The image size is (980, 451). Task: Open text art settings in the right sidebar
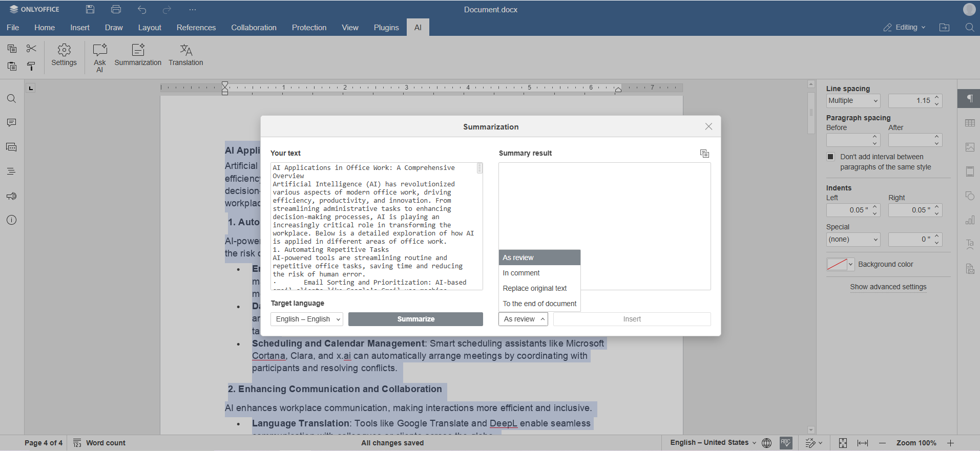click(x=970, y=245)
